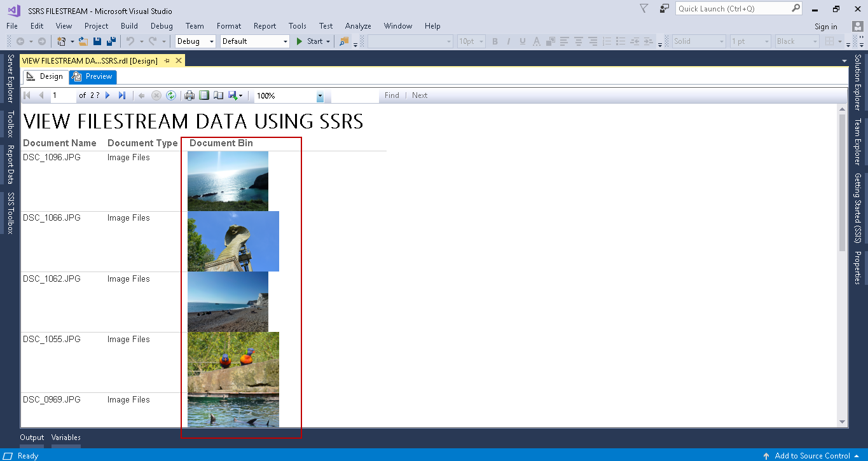
Task: Click the Feedback icon beside Quick Launch
Action: pyautogui.click(x=665, y=9)
